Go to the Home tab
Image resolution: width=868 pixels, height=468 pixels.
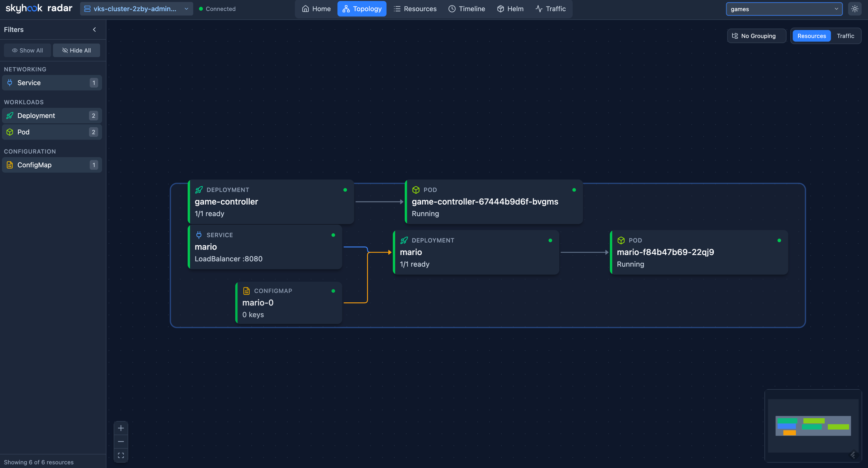(x=316, y=9)
